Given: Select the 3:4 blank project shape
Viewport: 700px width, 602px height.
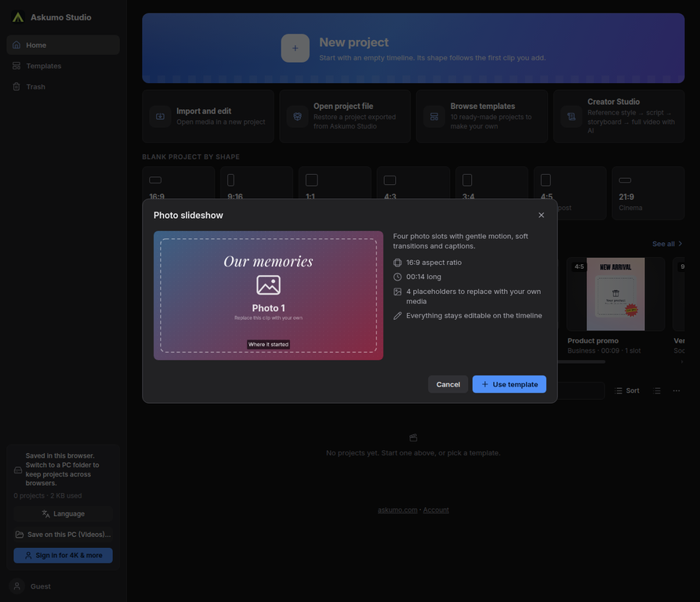Looking at the screenshot, I should (x=491, y=183).
